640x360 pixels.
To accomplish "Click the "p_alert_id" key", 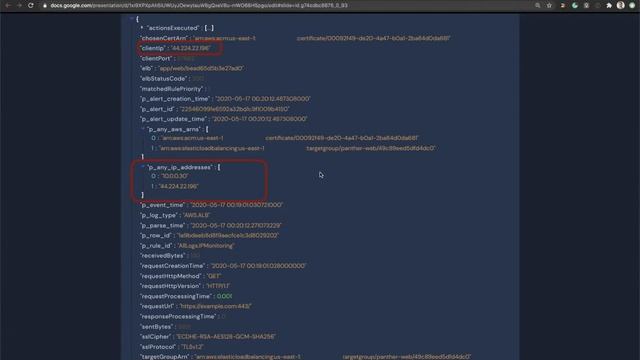I will point(158,109).
